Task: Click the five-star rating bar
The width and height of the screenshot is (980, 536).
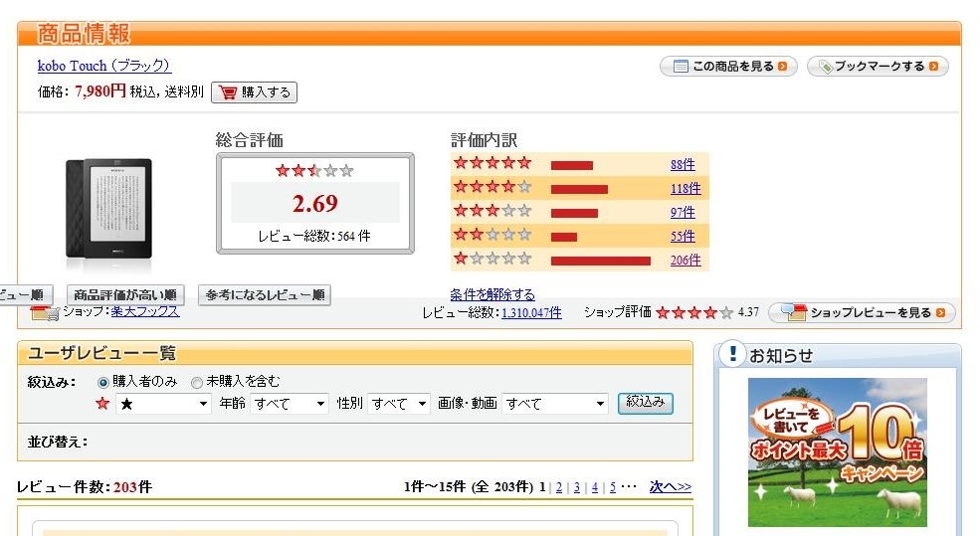Action: [572, 165]
